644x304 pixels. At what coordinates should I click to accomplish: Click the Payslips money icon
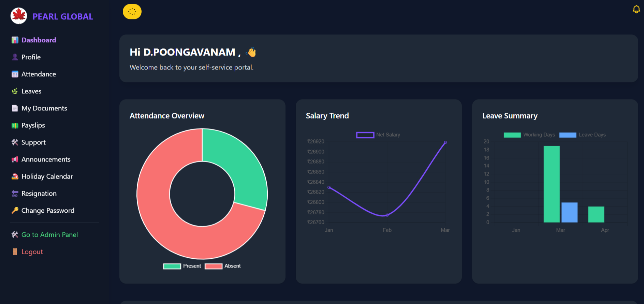point(15,125)
